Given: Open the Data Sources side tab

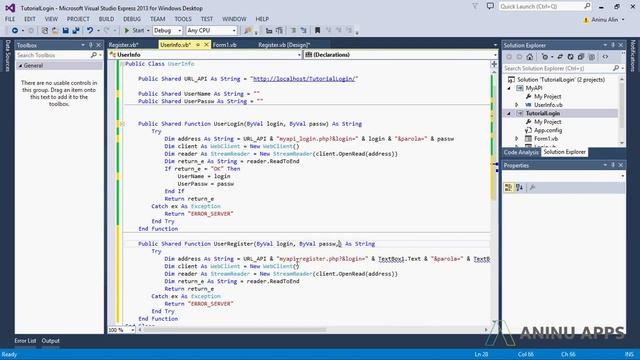Looking at the screenshot, I should (7, 56).
